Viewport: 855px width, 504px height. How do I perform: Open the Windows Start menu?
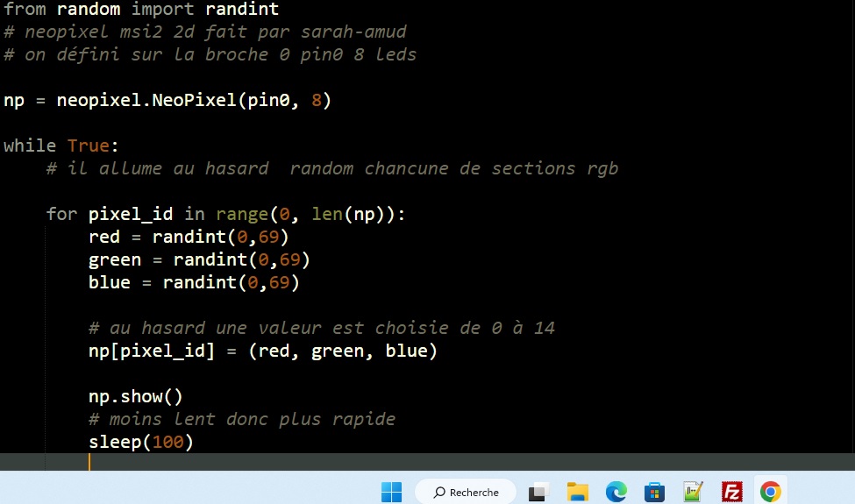(x=391, y=492)
